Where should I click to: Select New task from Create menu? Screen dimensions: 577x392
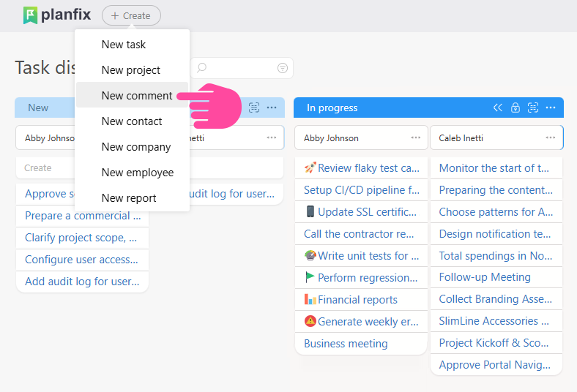point(124,45)
